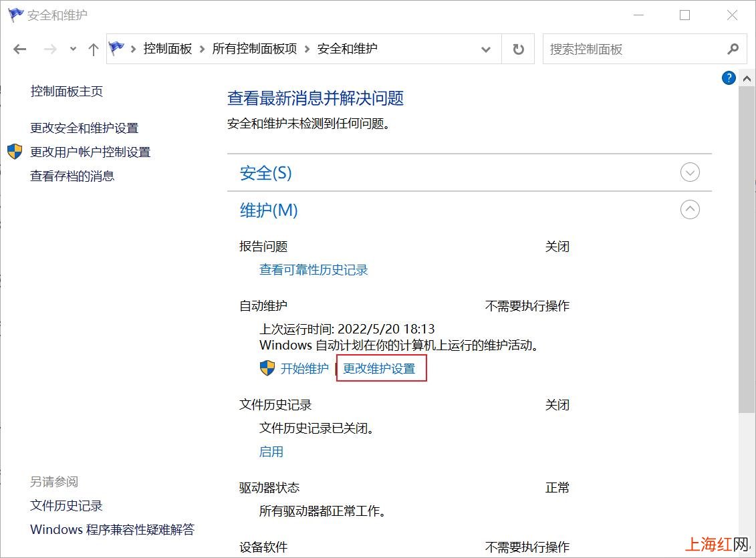Select the 安全和维护 breadcrumb

pos(347,49)
